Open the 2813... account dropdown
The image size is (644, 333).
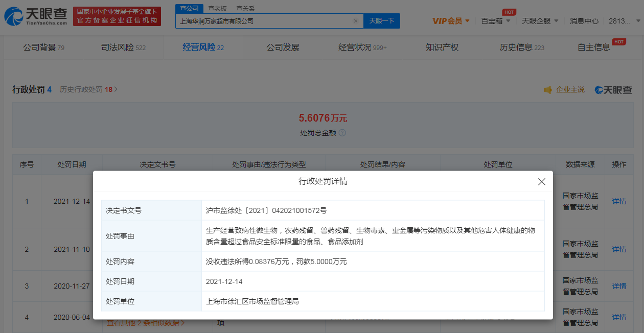point(624,21)
